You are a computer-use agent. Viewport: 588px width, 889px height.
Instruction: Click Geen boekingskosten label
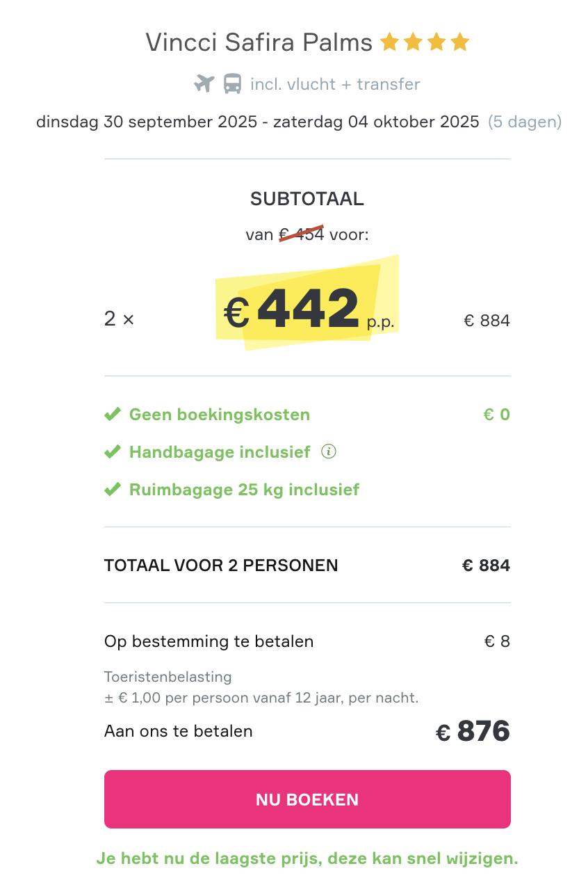point(220,415)
